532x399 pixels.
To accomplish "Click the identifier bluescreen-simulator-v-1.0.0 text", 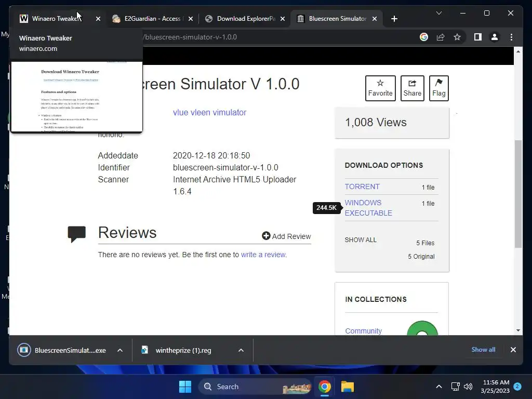I will coord(225,168).
